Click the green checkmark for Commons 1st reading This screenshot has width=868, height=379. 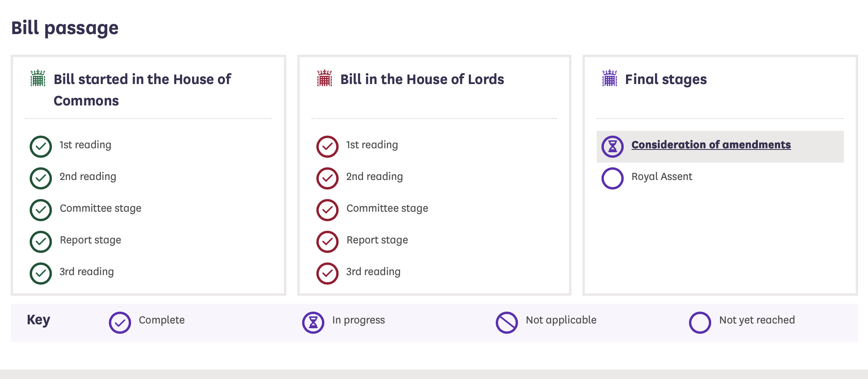(x=41, y=147)
